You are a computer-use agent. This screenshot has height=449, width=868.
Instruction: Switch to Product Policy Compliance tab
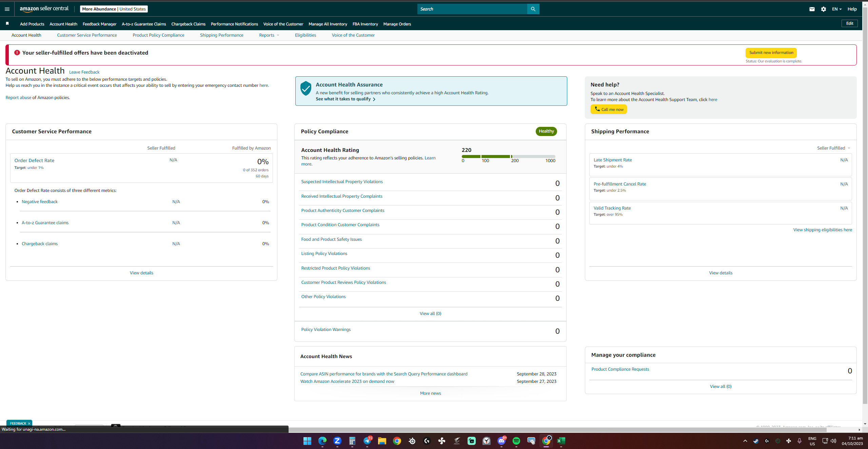(158, 35)
